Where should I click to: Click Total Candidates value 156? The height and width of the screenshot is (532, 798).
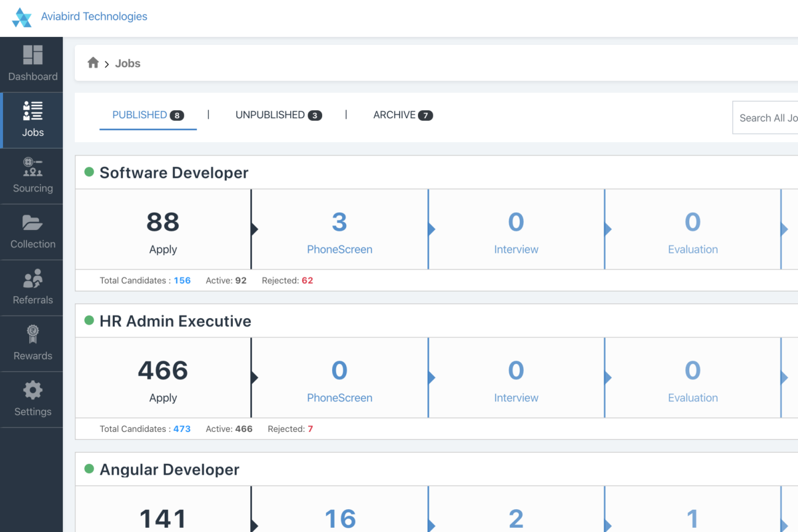pyautogui.click(x=182, y=280)
